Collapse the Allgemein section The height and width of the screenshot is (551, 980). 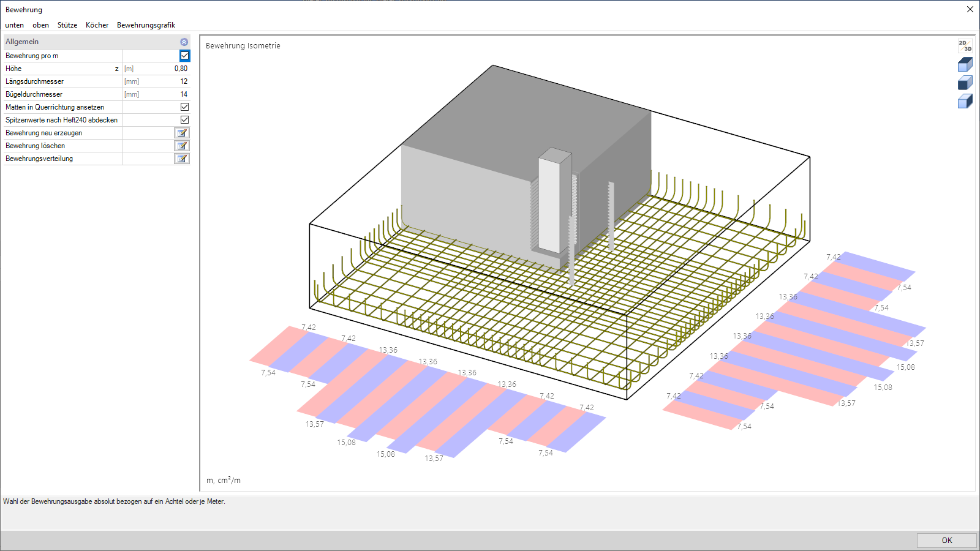click(x=184, y=42)
